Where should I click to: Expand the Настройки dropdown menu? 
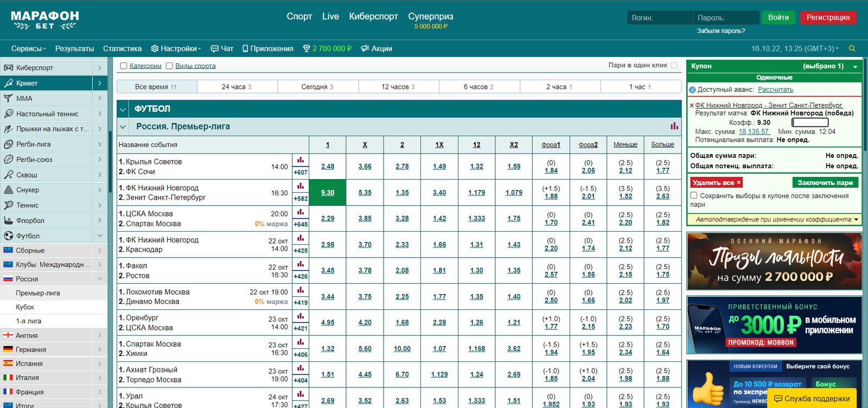[176, 48]
